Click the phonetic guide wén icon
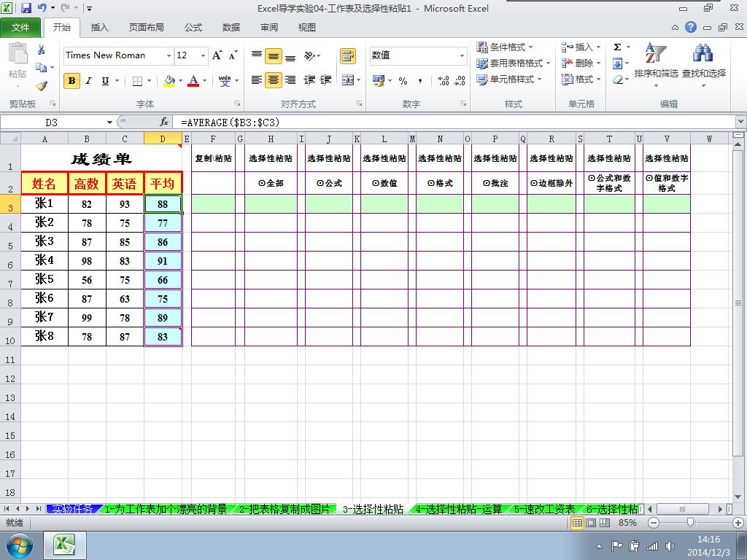The height and width of the screenshot is (560, 747). (225, 80)
